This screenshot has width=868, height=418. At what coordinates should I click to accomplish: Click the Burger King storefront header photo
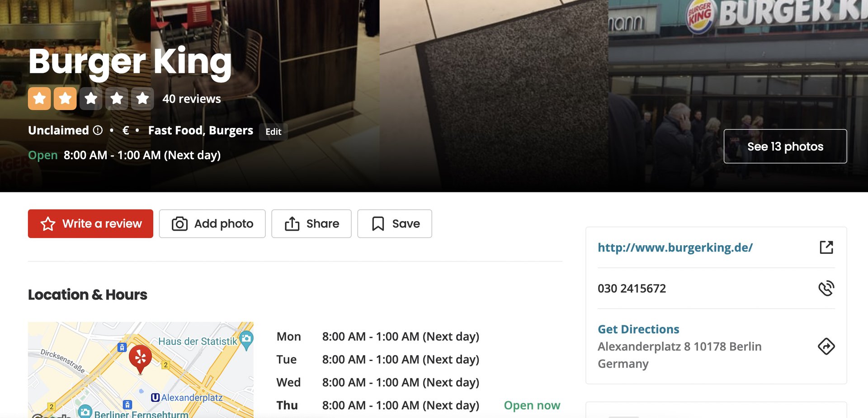click(738, 96)
